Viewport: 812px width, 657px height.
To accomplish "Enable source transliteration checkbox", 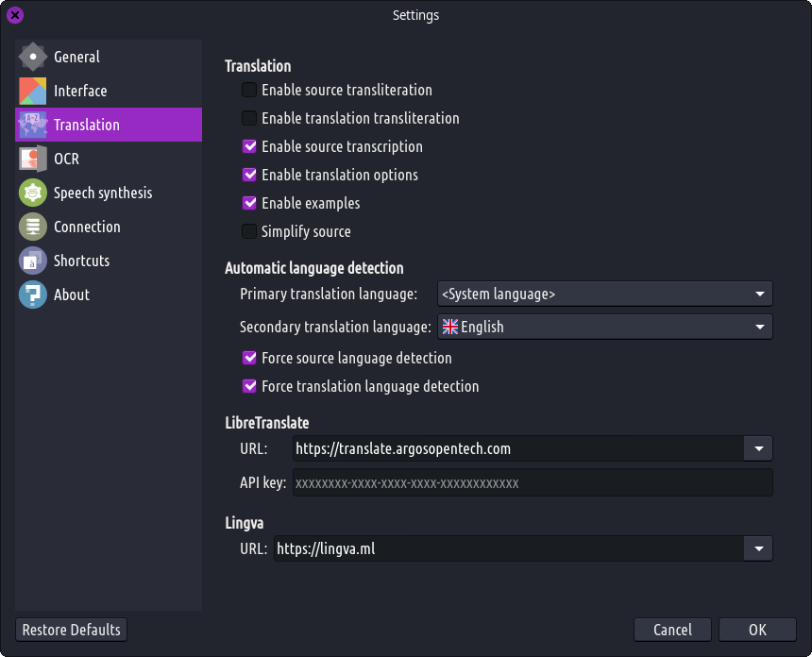I will 249,90.
